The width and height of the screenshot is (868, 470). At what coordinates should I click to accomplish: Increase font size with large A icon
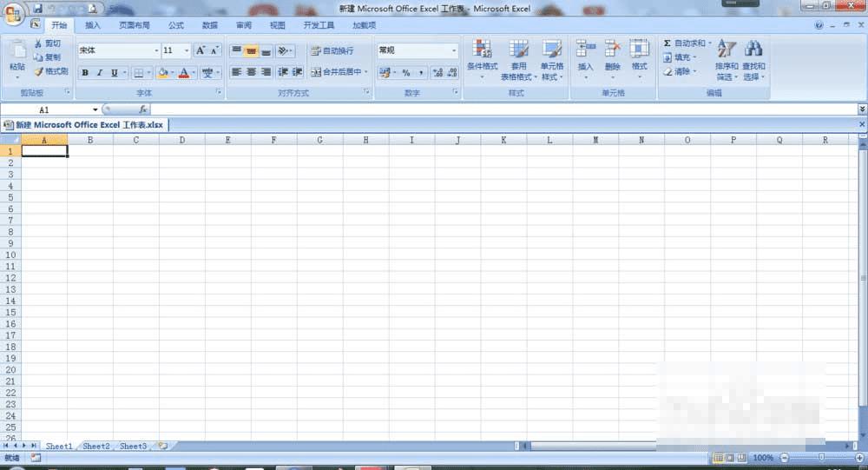[x=201, y=50]
